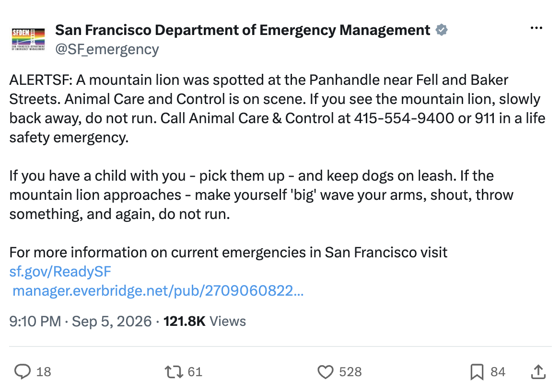This screenshot has width=560, height=392.
Task: Click the 9:10 PM Sep 5, 2026 timestamp
Action: [x=81, y=321]
